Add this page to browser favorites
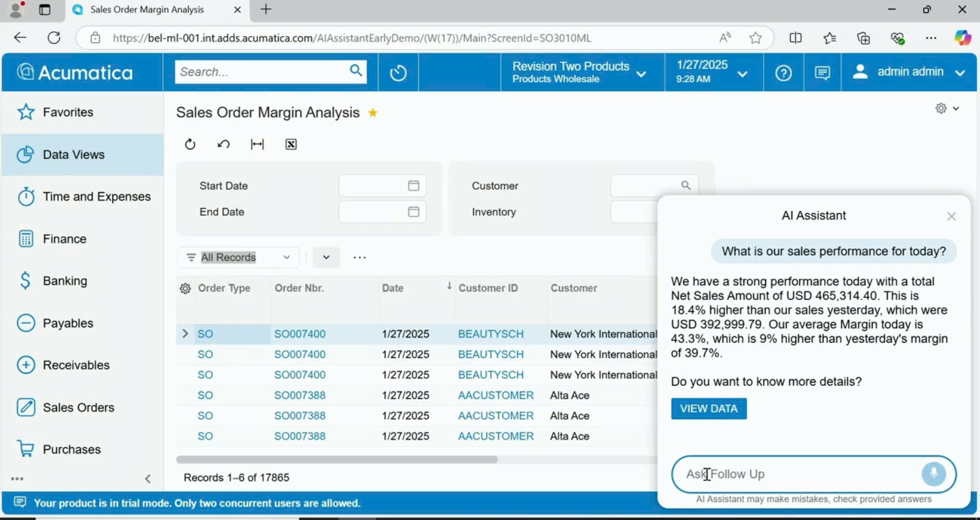980x520 pixels. click(756, 38)
